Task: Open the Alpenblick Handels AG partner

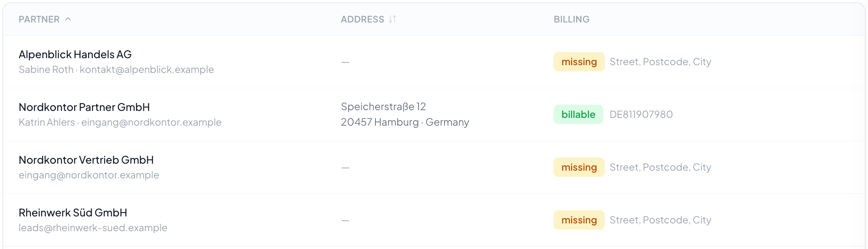Action: (75, 54)
